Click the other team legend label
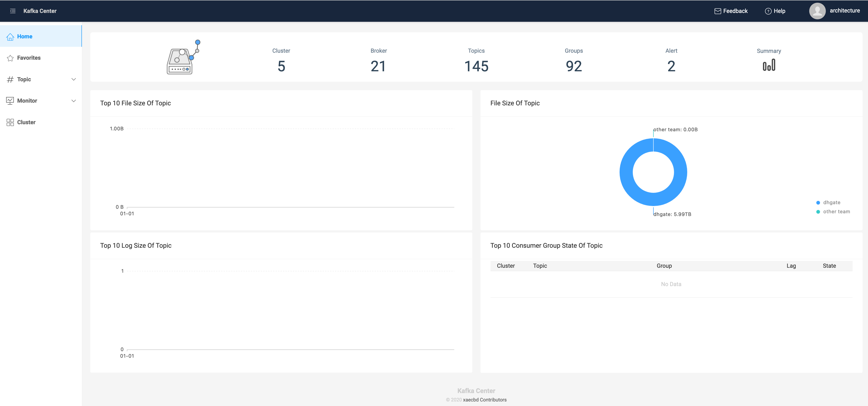This screenshot has height=406, width=868. click(836, 212)
